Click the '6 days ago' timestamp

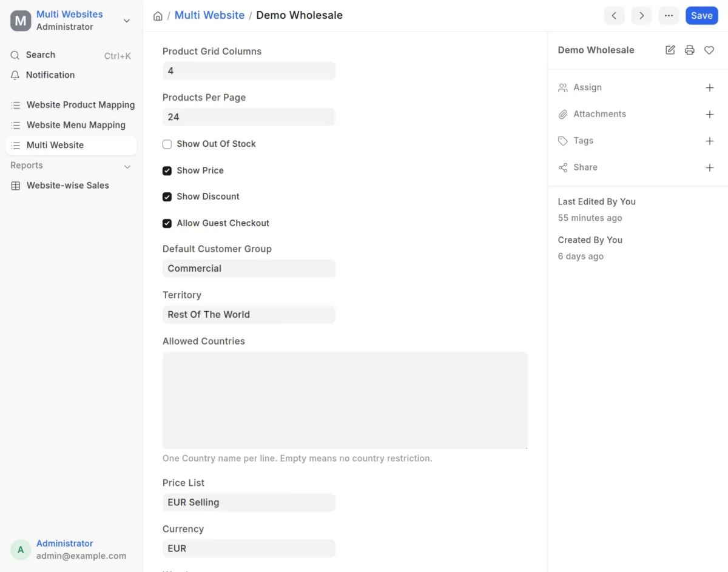tap(581, 257)
